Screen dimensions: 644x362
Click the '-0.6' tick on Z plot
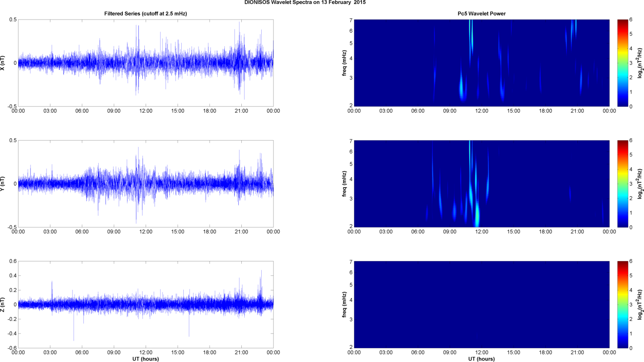pyautogui.click(x=12, y=348)
